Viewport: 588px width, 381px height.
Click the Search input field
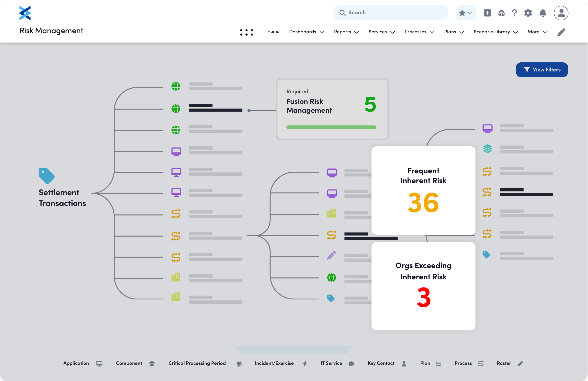click(x=390, y=13)
